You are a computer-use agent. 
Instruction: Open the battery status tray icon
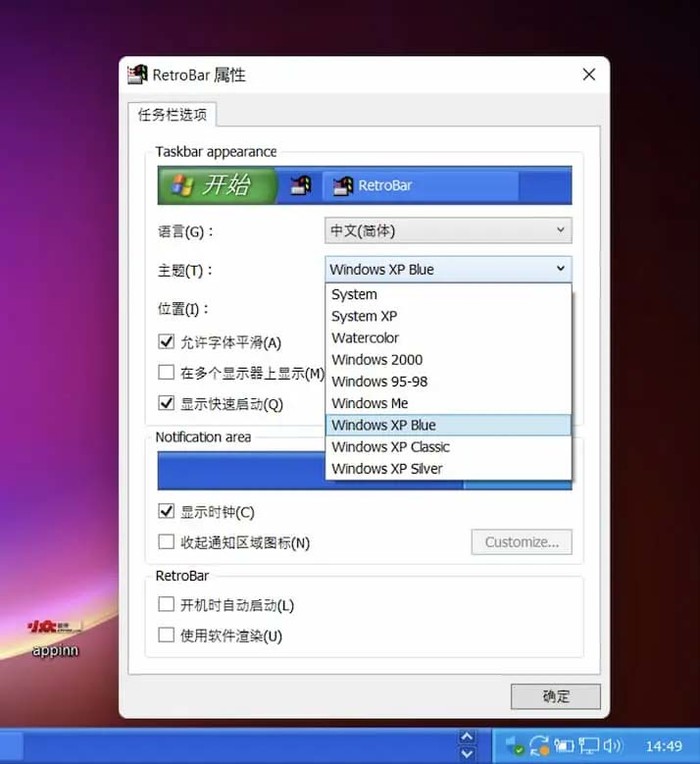pos(564,745)
